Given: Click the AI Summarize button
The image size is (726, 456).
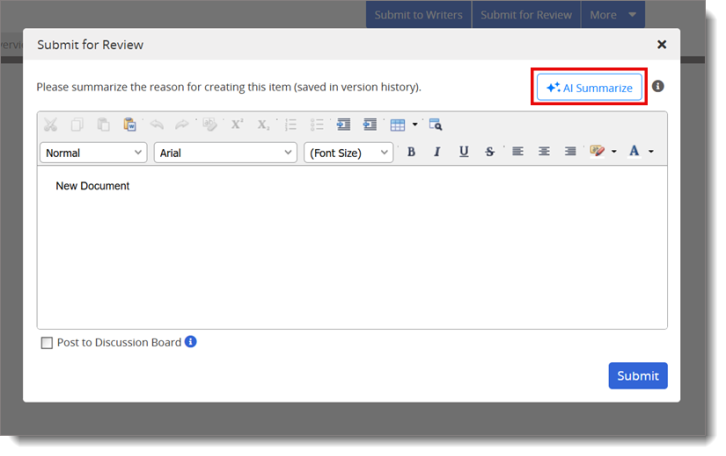Looking at the screenshot, I should 589,88.
